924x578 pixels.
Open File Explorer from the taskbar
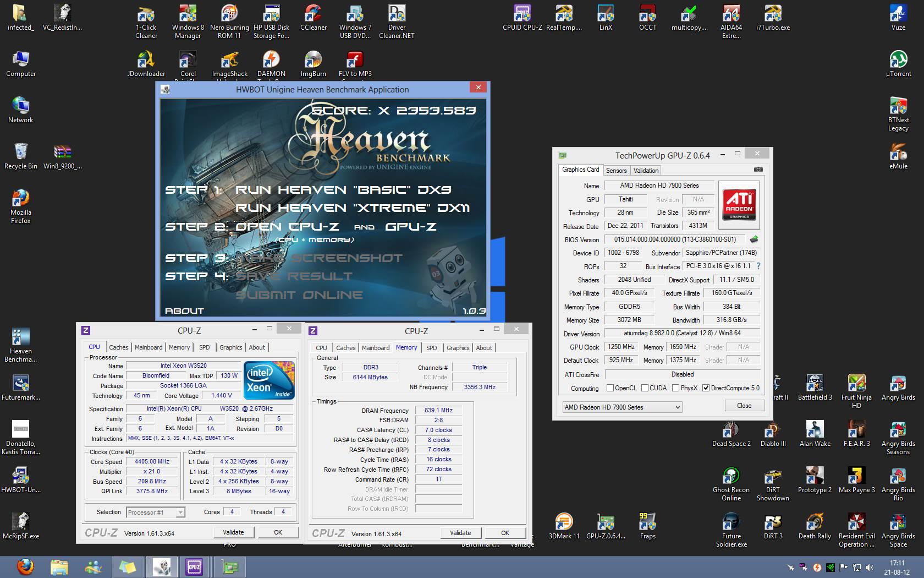(x=59, y=566)
